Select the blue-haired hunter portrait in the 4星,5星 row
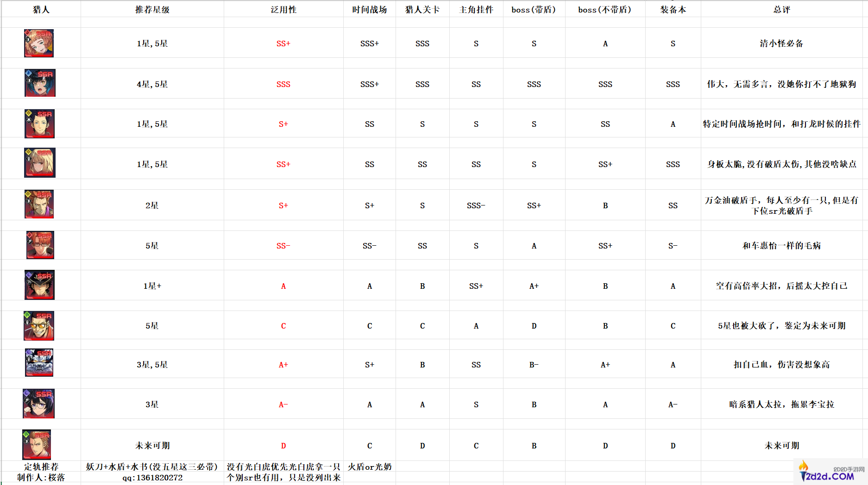868x485 pixels. [x=40, y=83]
